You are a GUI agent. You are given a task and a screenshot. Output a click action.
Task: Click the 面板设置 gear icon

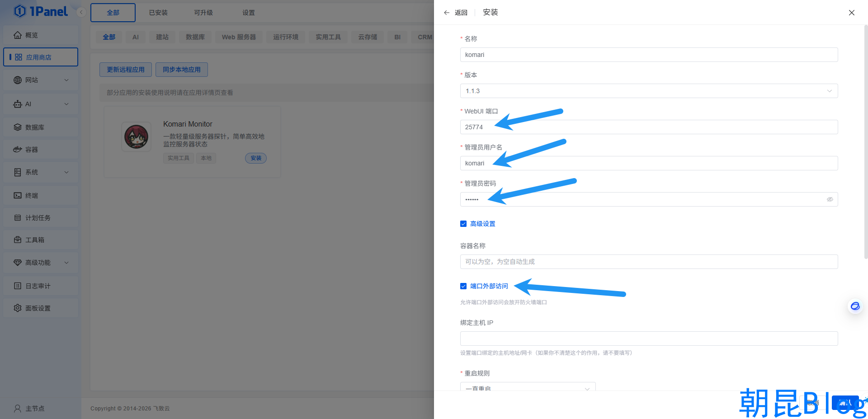18,308
